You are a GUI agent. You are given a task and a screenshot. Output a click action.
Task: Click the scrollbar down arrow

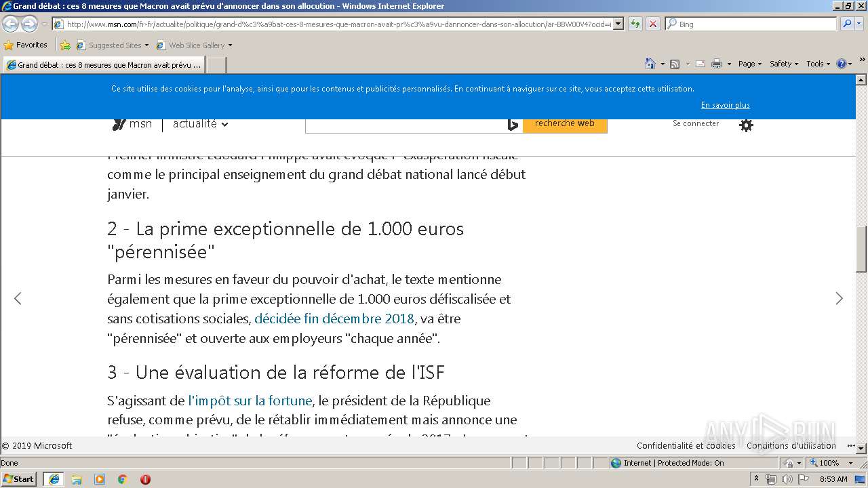pyautogui.click(x=862, y=448)
